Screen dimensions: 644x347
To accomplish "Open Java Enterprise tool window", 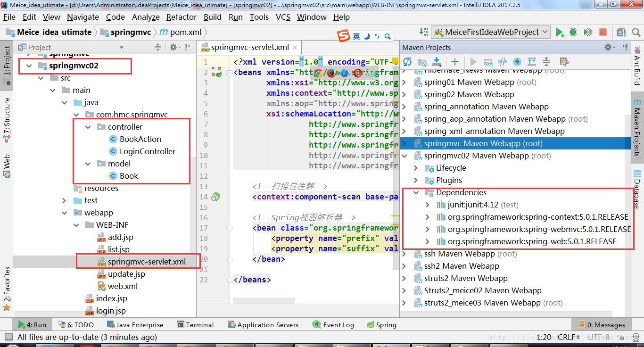I will click(135, 325).
